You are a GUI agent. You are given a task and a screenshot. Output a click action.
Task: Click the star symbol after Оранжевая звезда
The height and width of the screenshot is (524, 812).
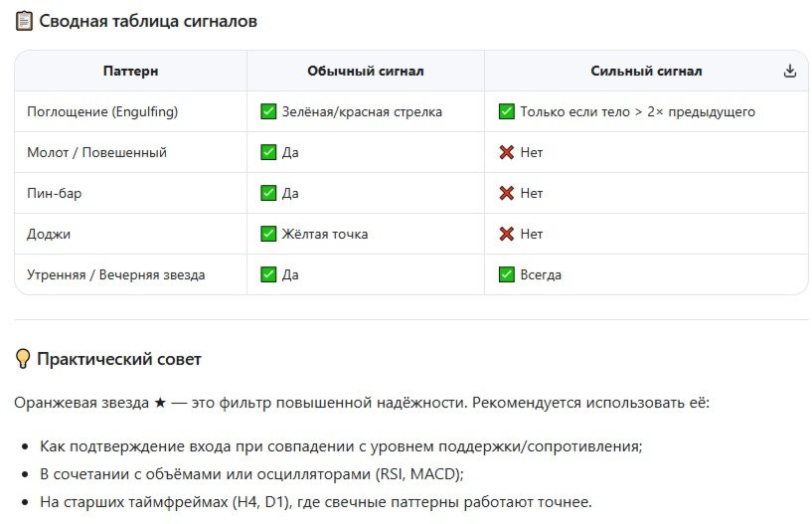coord(160,403)
